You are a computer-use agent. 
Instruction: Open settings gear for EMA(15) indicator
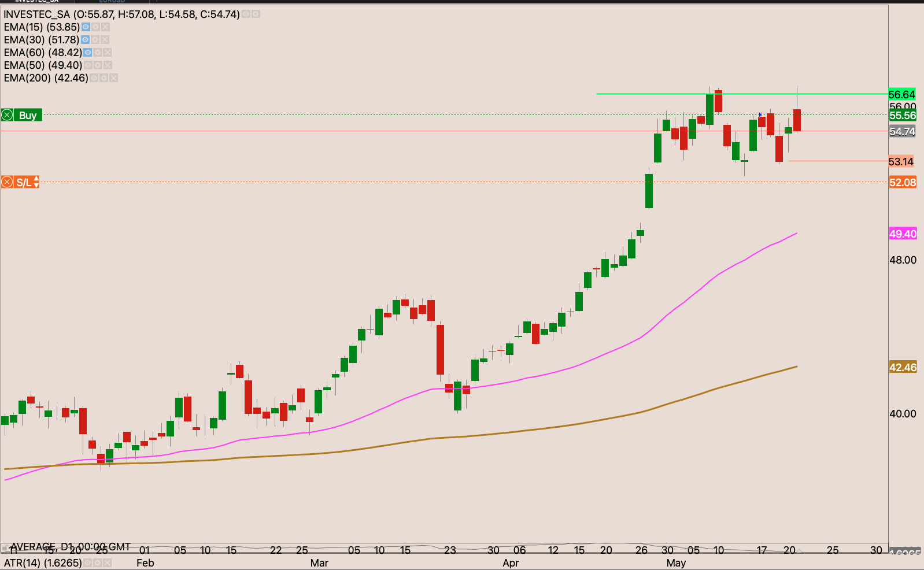click(x=95, y=27)
